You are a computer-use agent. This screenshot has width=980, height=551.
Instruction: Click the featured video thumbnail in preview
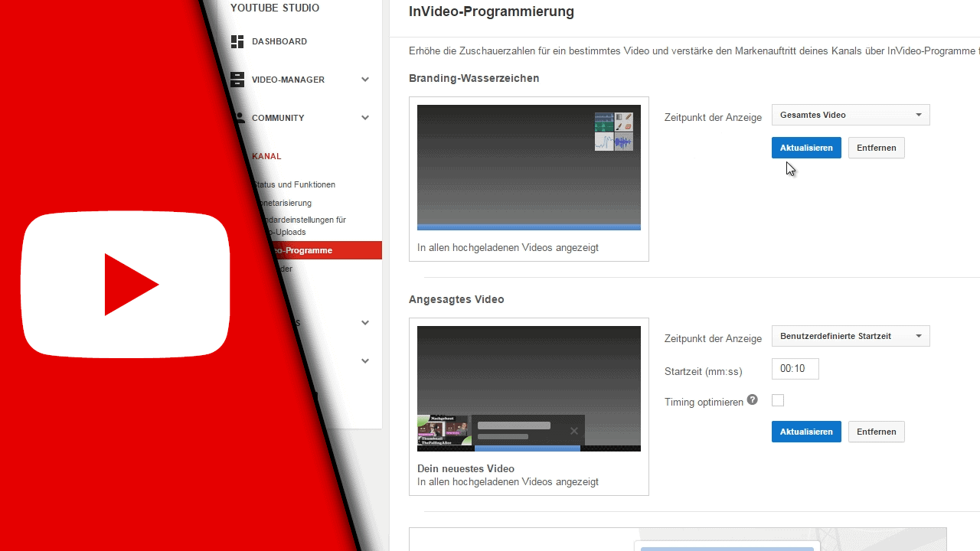444,430
